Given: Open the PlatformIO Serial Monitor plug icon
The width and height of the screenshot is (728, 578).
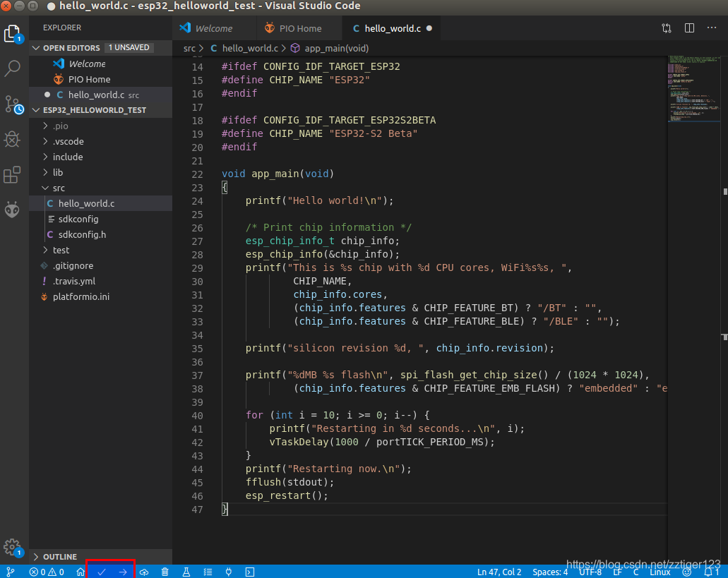Looking at the screenshot, I should [x=229, y=572].
